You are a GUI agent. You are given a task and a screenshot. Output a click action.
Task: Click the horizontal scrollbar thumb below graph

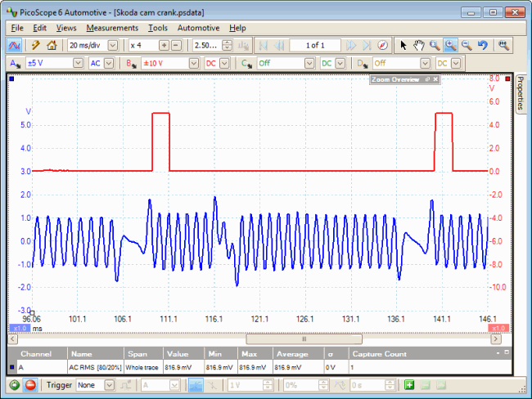coord(303,338)
